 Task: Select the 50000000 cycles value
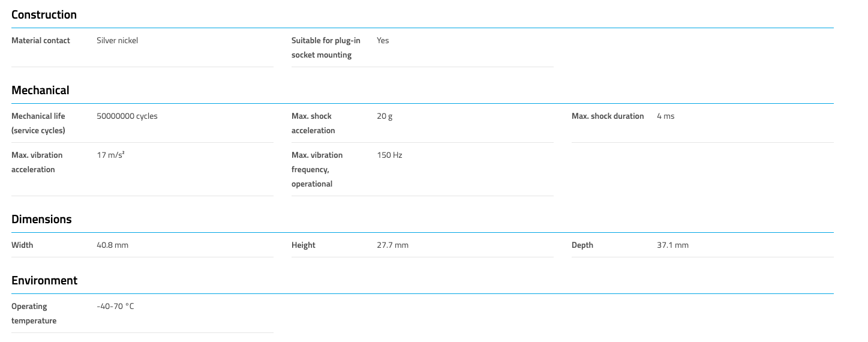coord(127,116)
